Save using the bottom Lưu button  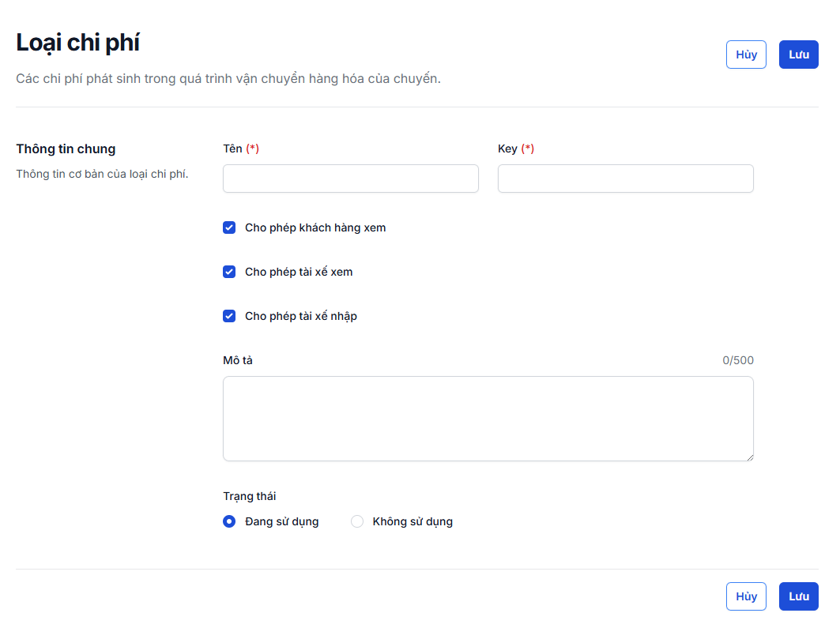click(x=798, y=596)
